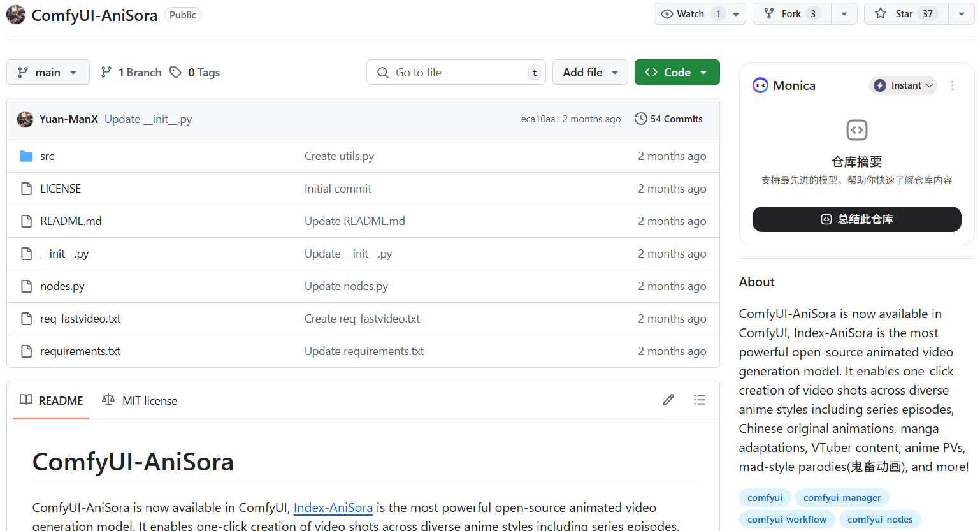Open the requirements.txt file

(x=80, y=351)
